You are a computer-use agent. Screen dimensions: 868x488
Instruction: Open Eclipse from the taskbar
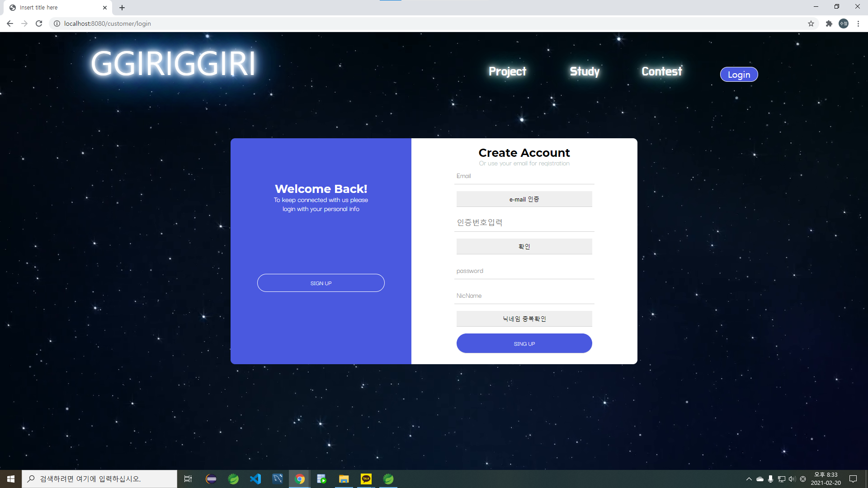211,479
